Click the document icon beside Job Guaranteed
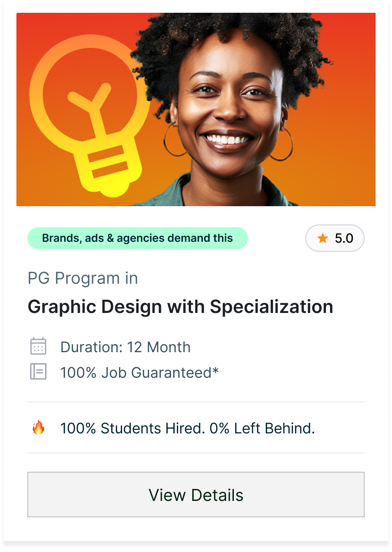This screenshot has width=392, height=552. (x=38, y=372)
